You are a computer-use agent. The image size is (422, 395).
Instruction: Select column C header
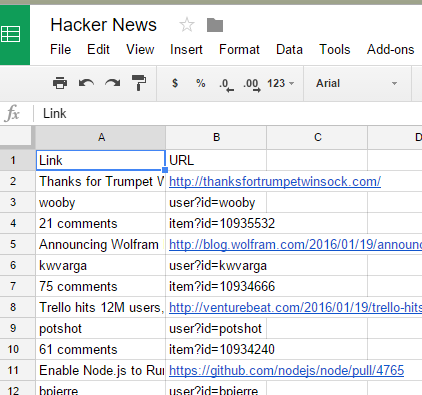317,137
